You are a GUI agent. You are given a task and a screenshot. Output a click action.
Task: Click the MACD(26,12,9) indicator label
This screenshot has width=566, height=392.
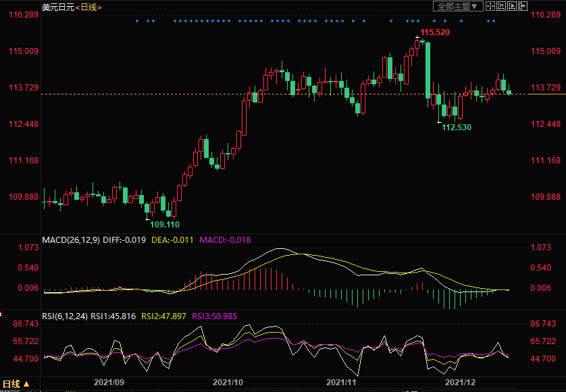(x=71, y=240)
